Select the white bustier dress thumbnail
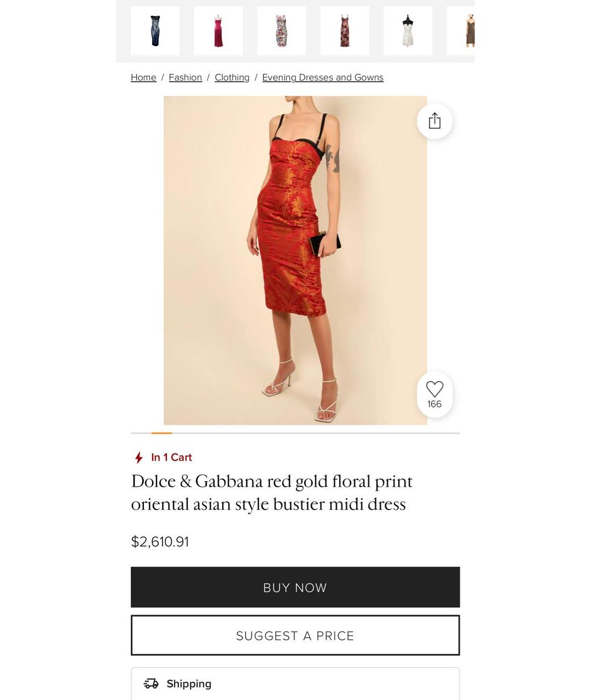 408,31
